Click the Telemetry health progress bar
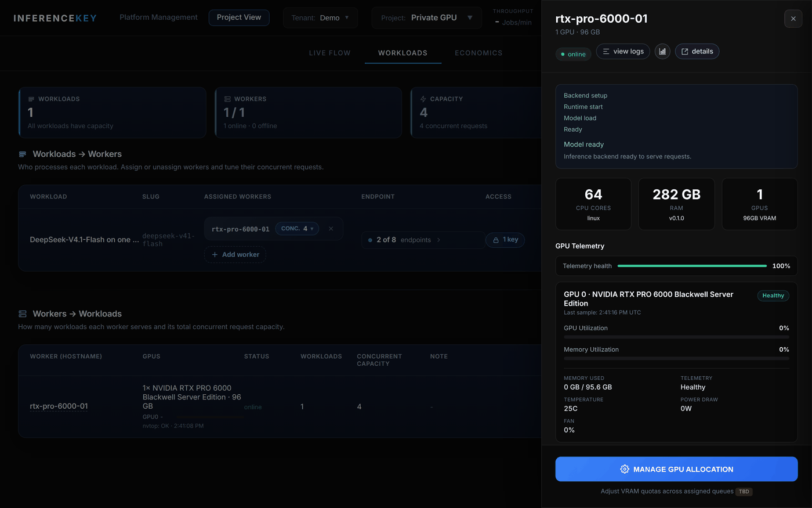 click(692, 266)
